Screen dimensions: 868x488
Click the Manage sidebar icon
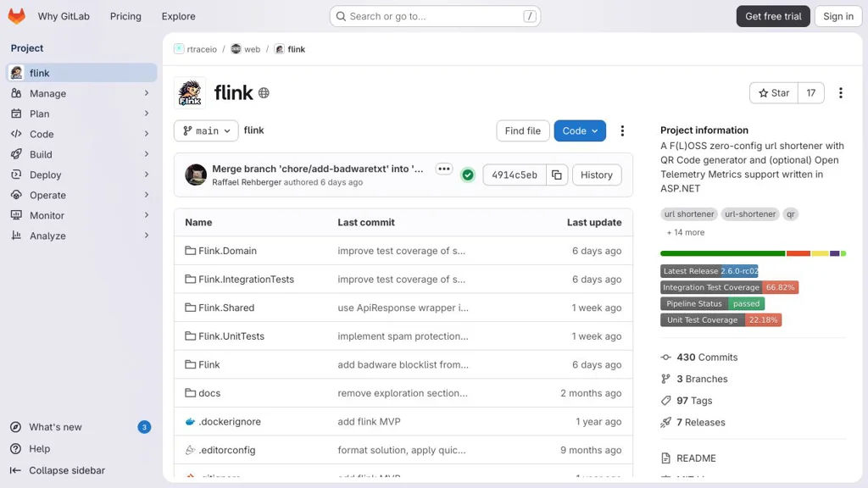tap(17, 93)
